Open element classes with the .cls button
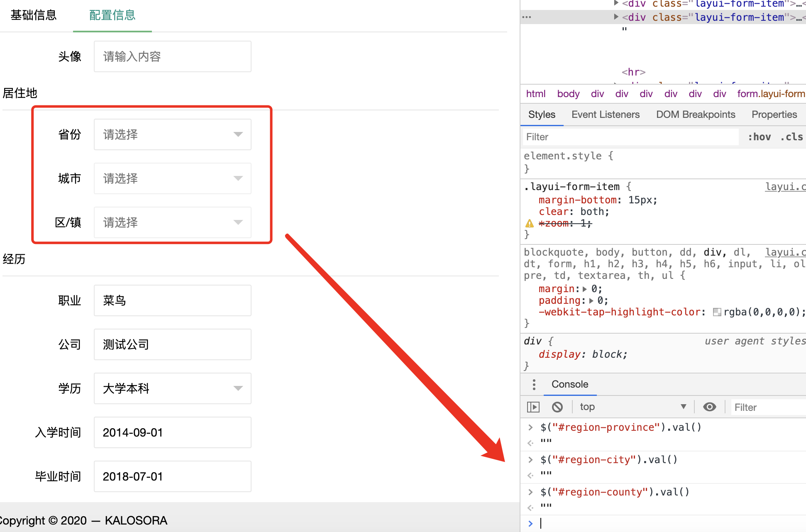Viewport: 806px width, 532px height. (791, 137)
